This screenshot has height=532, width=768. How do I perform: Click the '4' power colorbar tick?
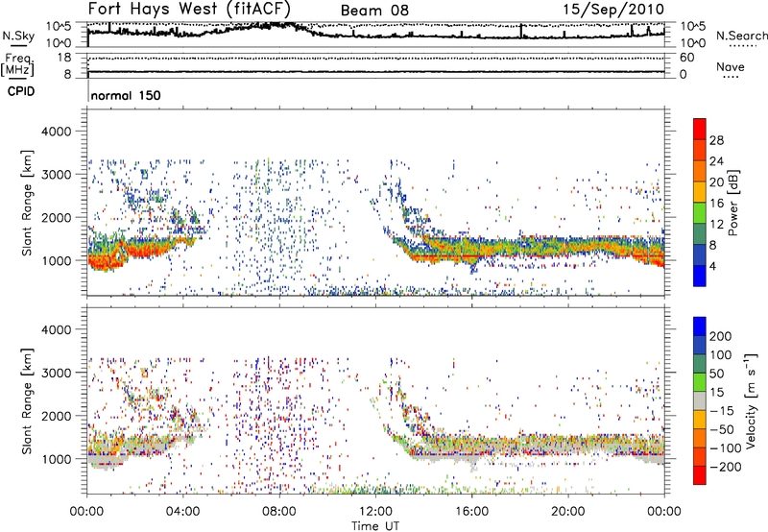pos(713,266)
